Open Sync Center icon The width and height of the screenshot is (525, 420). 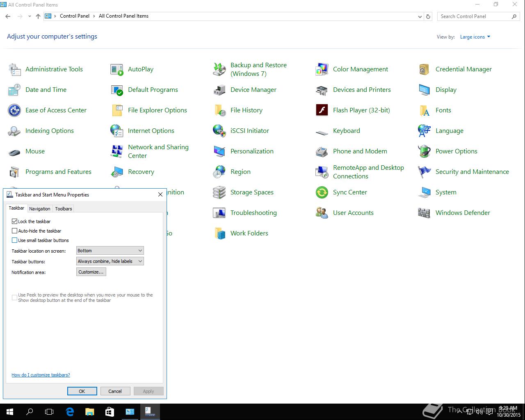pos(322,192)
